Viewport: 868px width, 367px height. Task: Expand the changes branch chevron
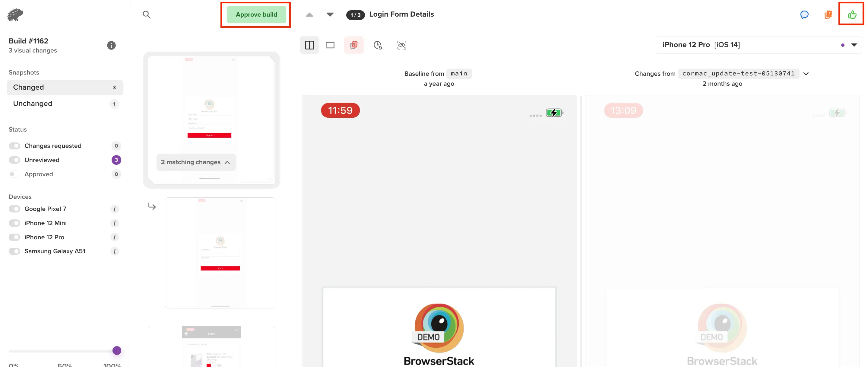click(x=806, y=74)
